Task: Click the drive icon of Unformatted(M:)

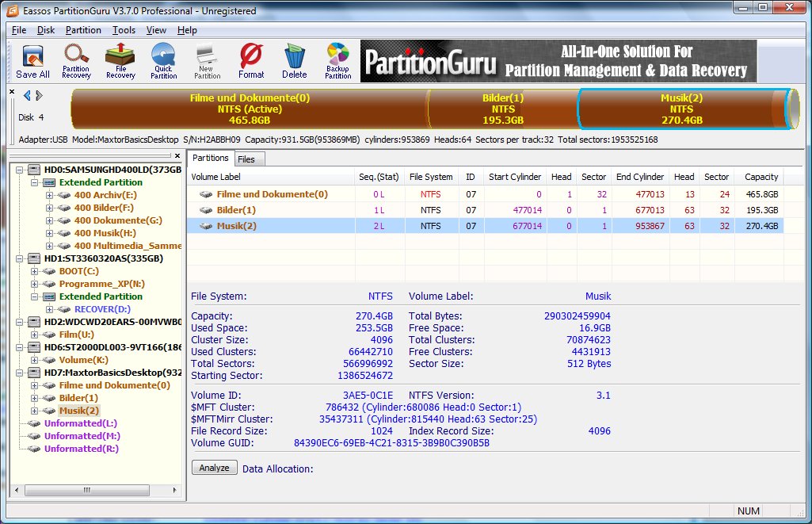Action: click(x=34, y=437)
